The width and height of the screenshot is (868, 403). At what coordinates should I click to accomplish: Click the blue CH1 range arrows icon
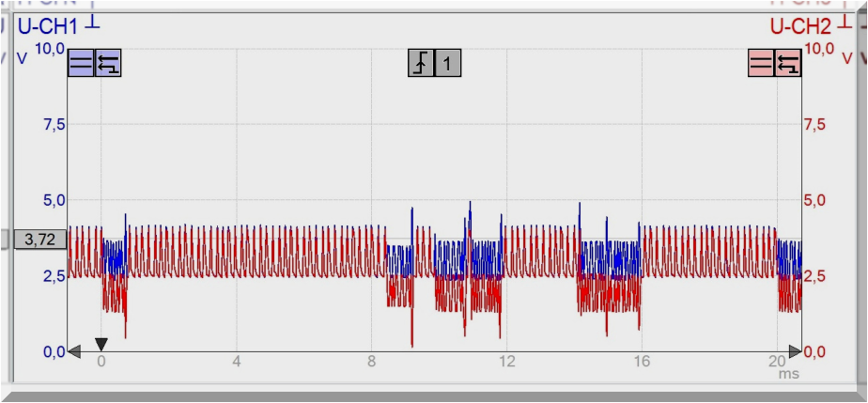(x=109, y=64)
